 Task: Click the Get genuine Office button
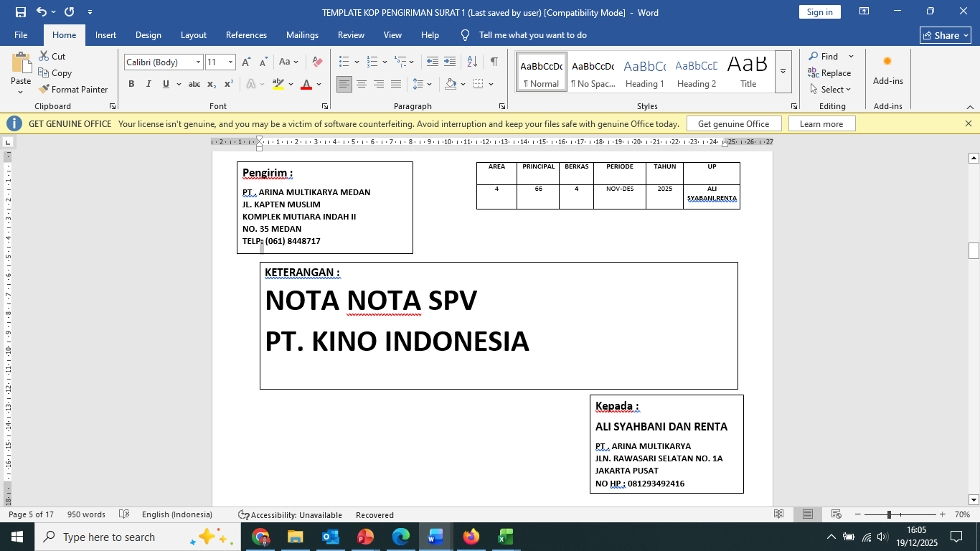click(x=733, y=123)
